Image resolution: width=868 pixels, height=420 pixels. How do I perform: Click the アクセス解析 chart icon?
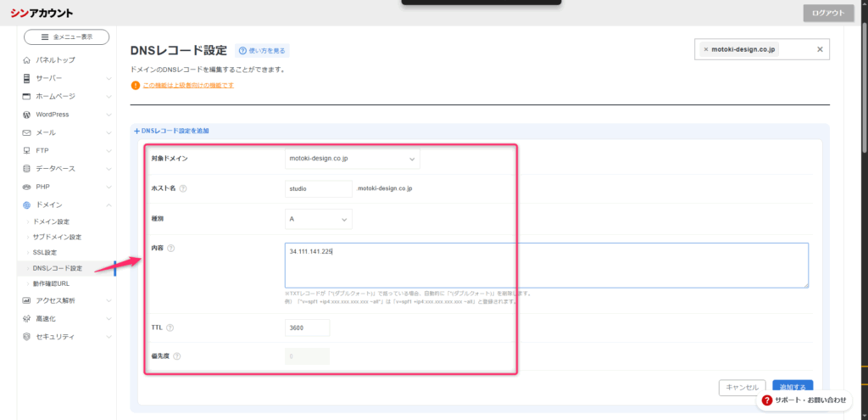click(x=26, y=301)
